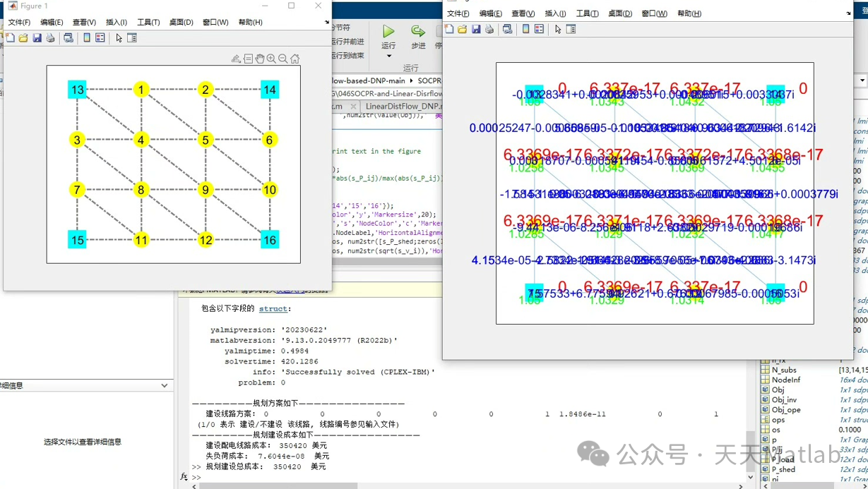Click Open File icon in Figure 1 toolbar
The width and height of the screenshot is (868, 489).
pyautogui.click(x=23, y=38)
